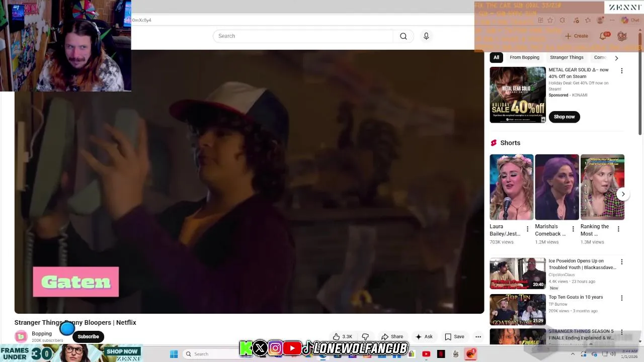Select the Stranger Things filter chip

pyautogui.click(x=567, y=57)
